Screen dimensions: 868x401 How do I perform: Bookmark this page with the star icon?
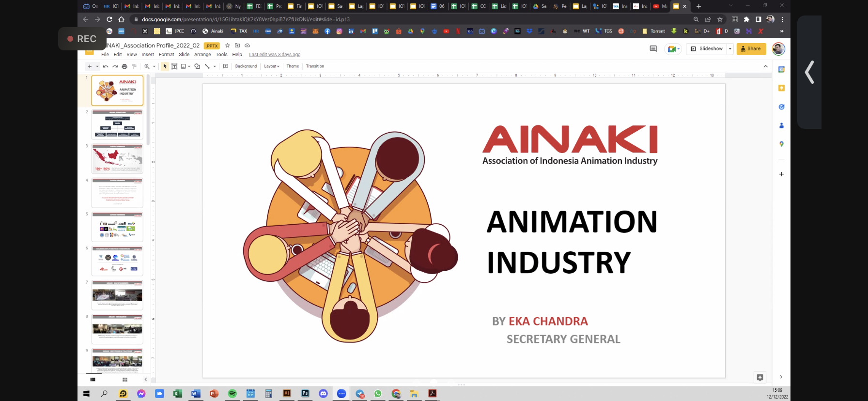(x=720, y=19)
